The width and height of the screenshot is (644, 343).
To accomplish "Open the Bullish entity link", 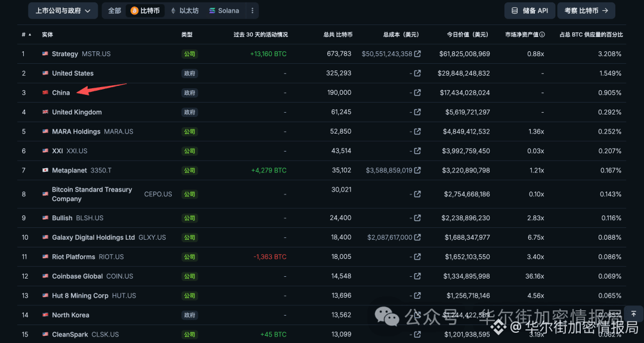I will point(62,218).
